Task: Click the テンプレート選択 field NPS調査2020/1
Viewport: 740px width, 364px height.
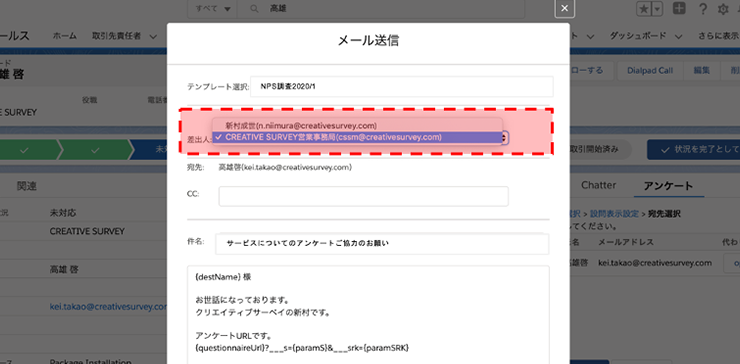Action: tap(402, 87)
